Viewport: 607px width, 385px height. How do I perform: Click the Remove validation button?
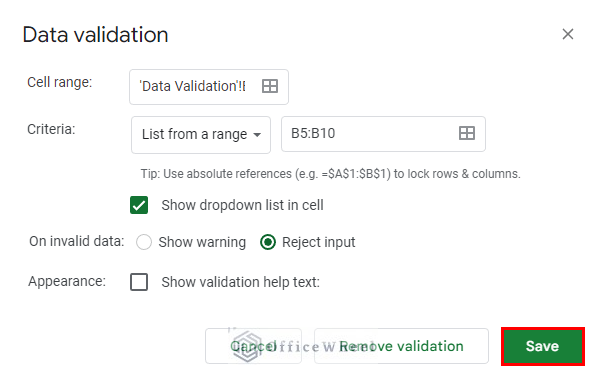401,346
